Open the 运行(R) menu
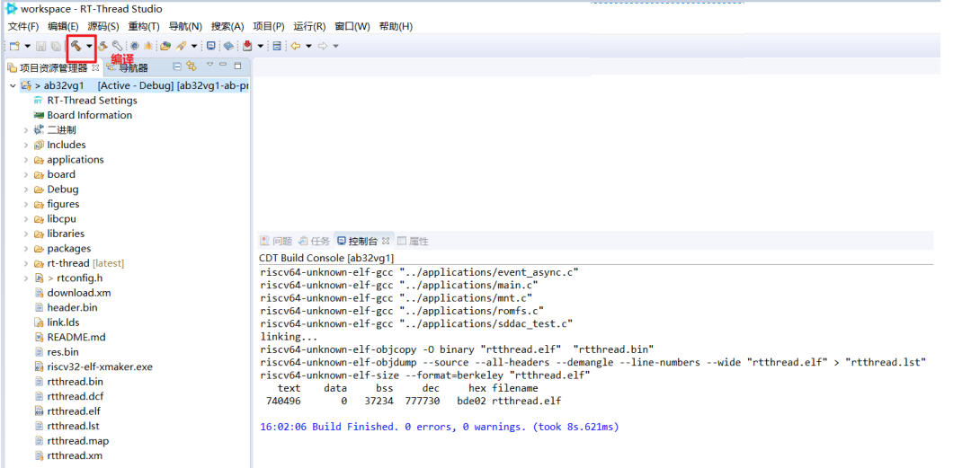 click(310, 26)
